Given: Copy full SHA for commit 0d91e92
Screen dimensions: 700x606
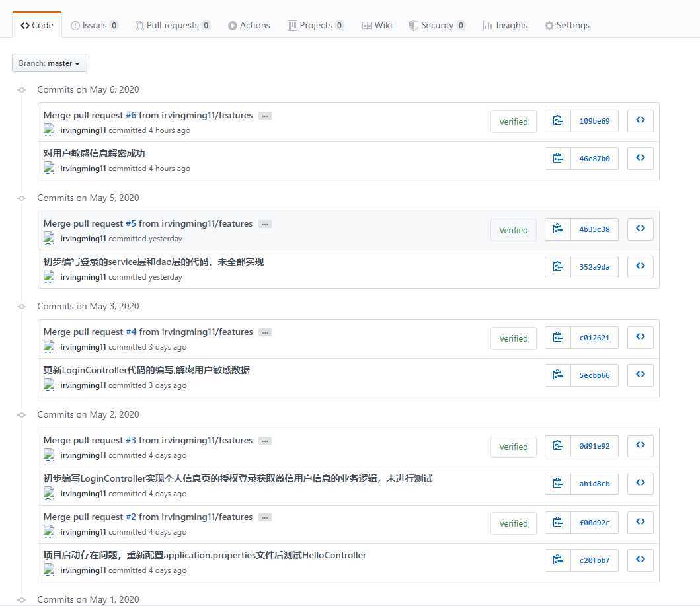Looking at the screenshot, I should click(x=558, y=446).
